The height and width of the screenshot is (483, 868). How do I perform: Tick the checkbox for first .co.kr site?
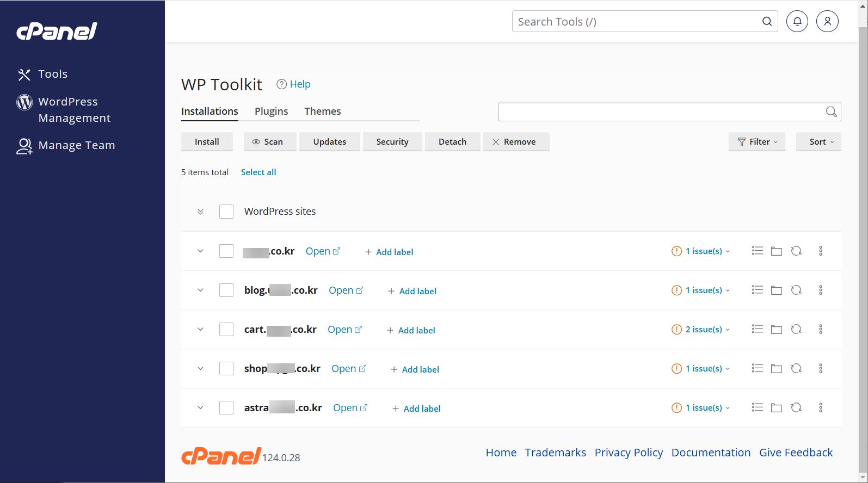(x=226, y=251)
